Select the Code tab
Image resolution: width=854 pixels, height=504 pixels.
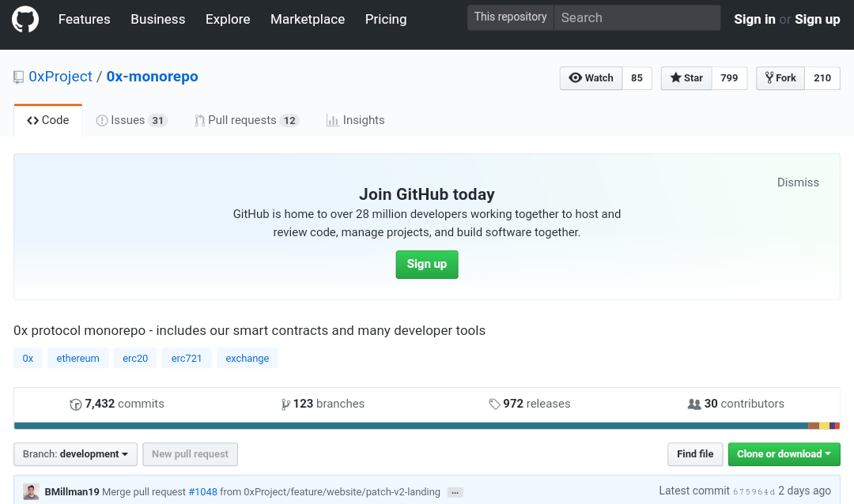[x=48, y=120]
